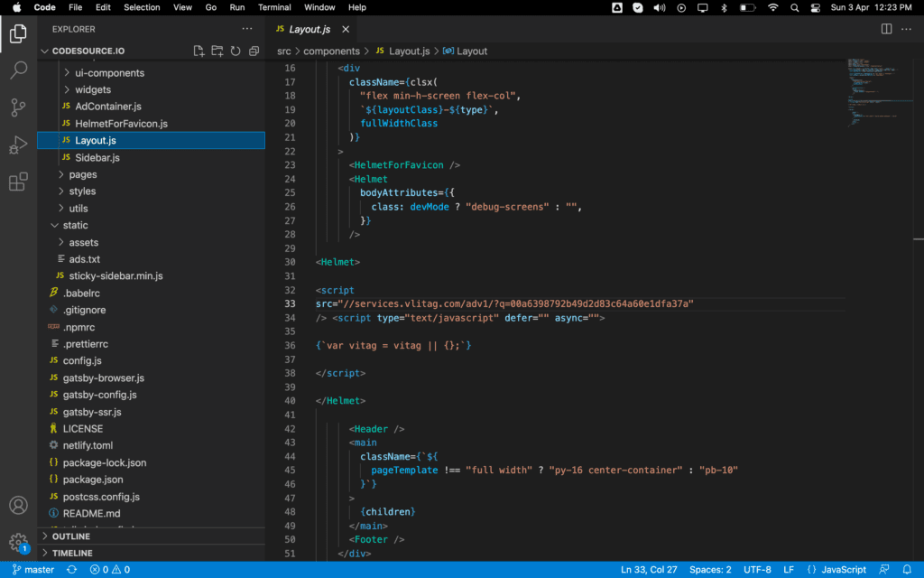Collapse all folders in explorer
Viewport: 924px width, 578px height.
254,51
